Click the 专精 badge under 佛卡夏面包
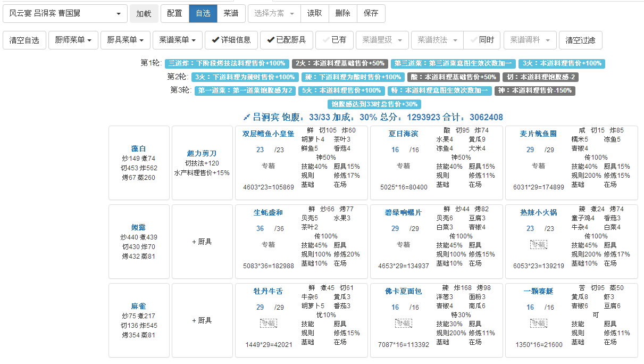644x364 pixels. click(403, 323)
